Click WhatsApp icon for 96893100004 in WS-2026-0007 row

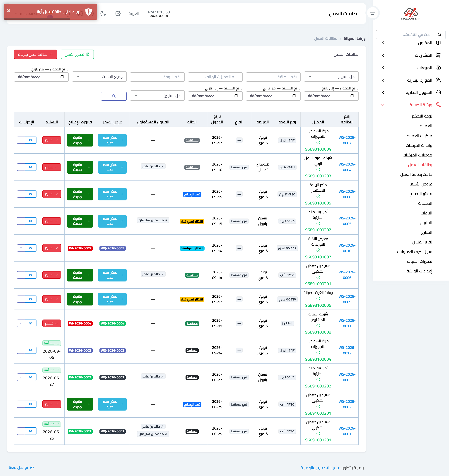318,142
